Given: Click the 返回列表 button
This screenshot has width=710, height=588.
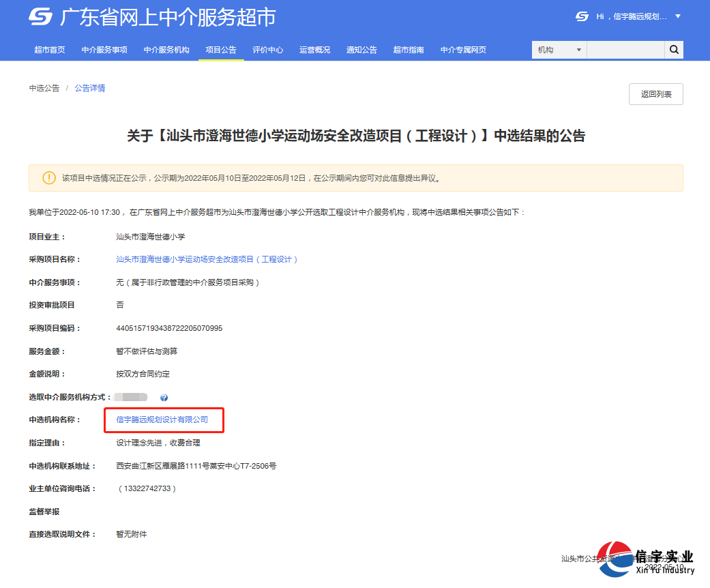Looking at the screenshot, I should pos(655,93).
